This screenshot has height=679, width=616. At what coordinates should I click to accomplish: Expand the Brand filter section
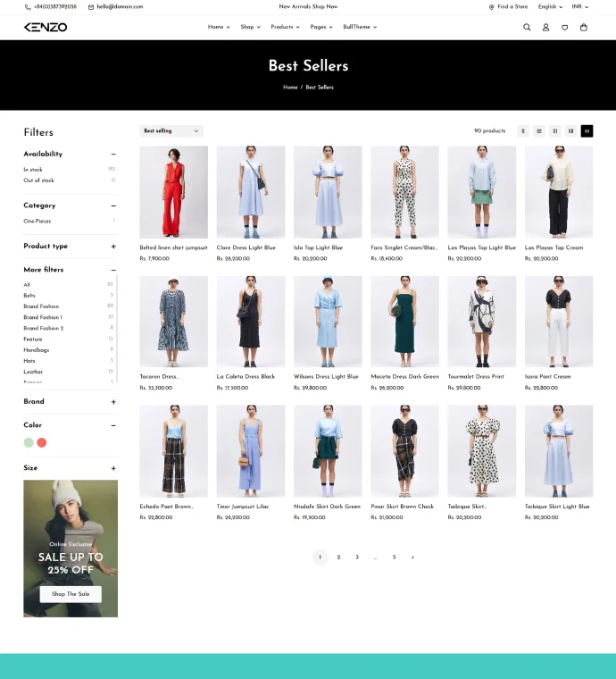click(113, 402)
